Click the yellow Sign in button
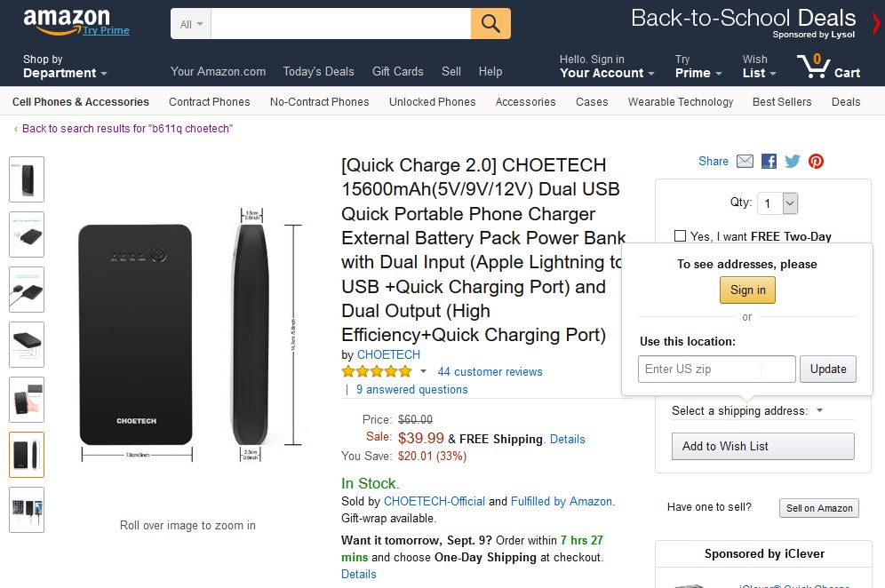Screen dimensions: 885x588 pos(747,290)
